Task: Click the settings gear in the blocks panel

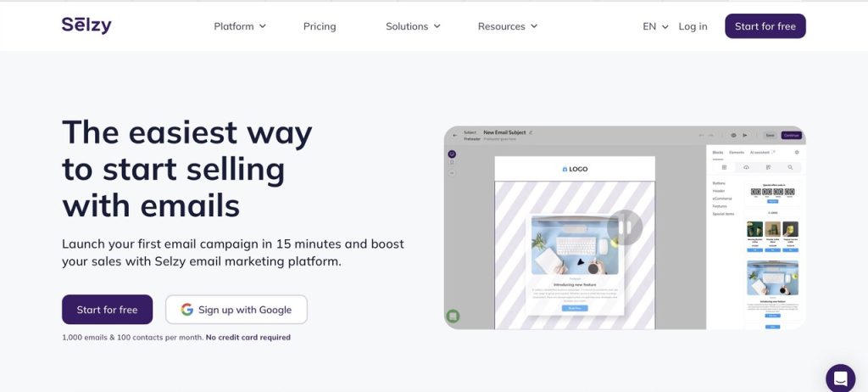Action: click(796, 152)
